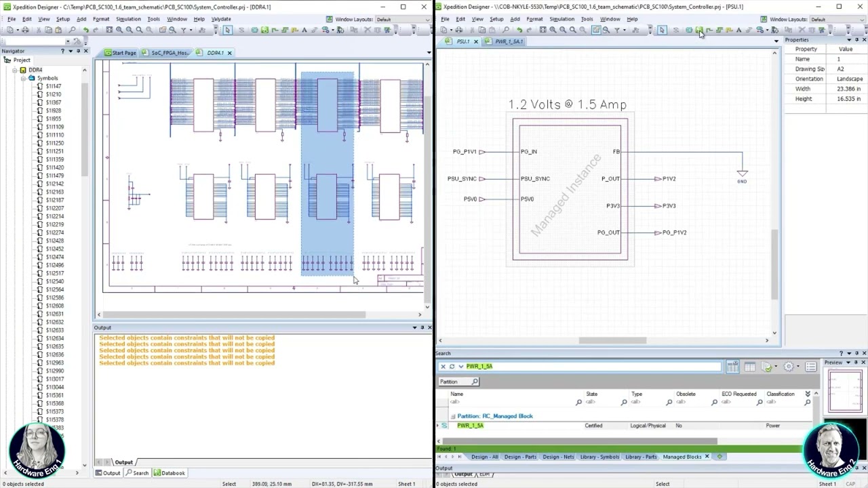Expand extra columns chevron in Search results header
Screen dimensions: 868x488
[x=807, y=394]
